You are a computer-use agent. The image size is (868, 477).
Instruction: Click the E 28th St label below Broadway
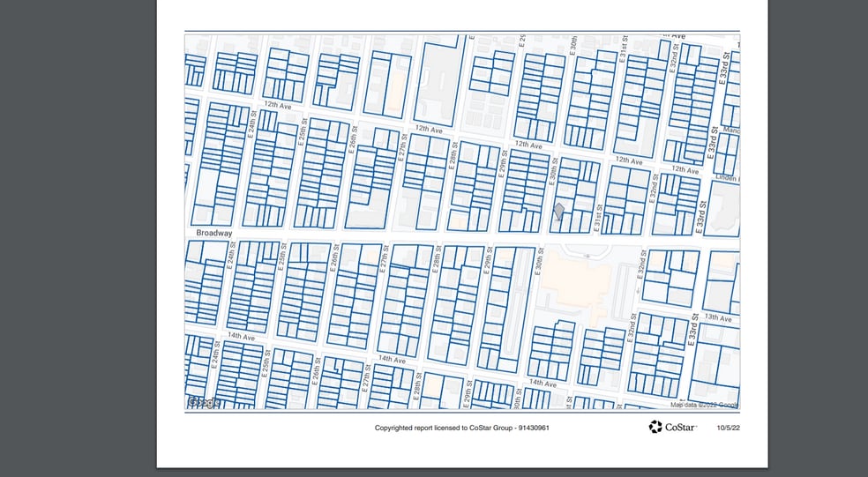pos(437,263)
